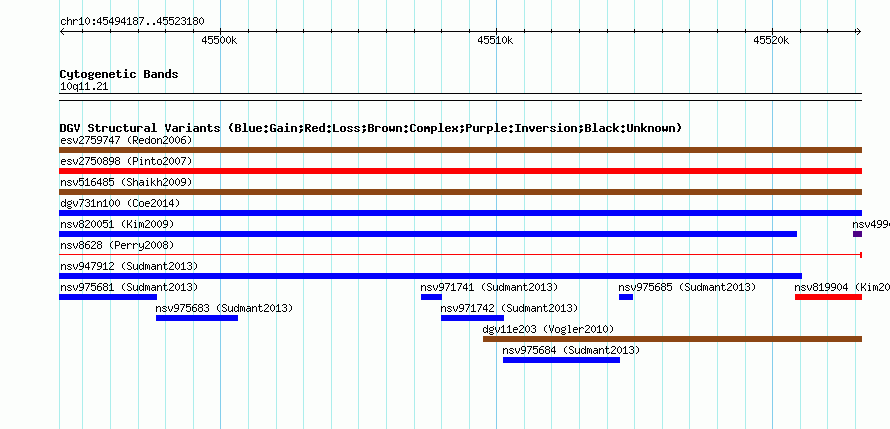Click the brown esv2759747 Redon2006 variant bar
This screenshot has width=890, height=429.
click(x=460, y=150)
